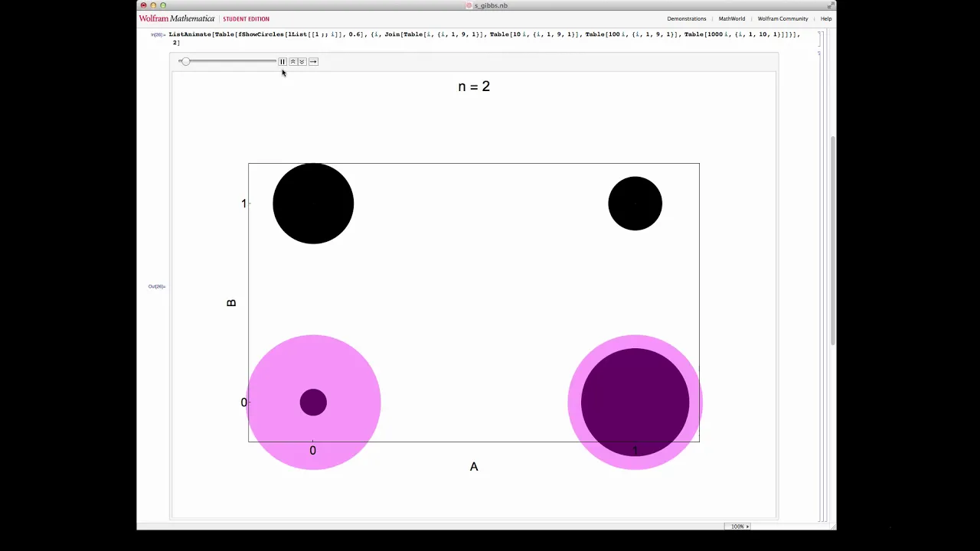Click the Wolfram Mathematica logo

[177, 18]
